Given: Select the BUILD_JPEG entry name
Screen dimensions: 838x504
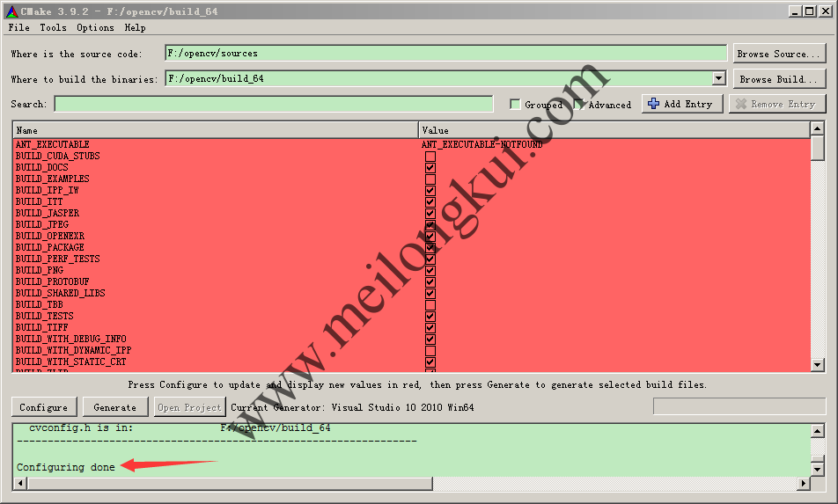Looking at the screenshot, I should click(41, 225).
